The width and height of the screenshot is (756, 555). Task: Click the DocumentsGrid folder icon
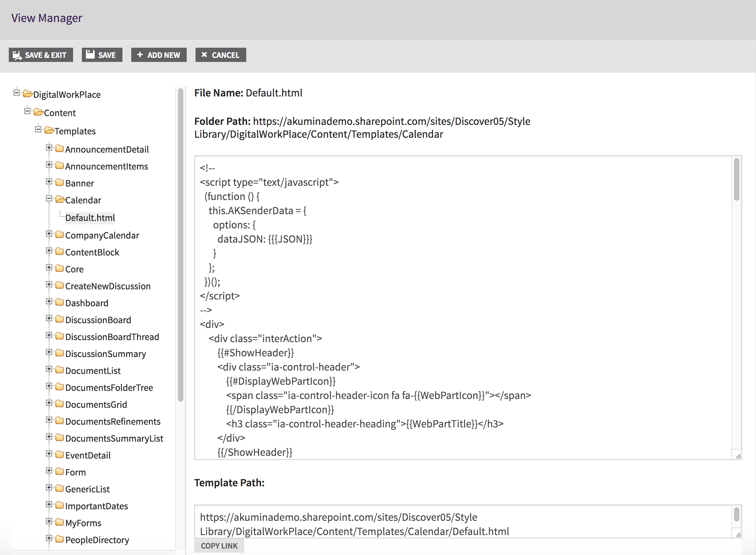pos(60,404)
